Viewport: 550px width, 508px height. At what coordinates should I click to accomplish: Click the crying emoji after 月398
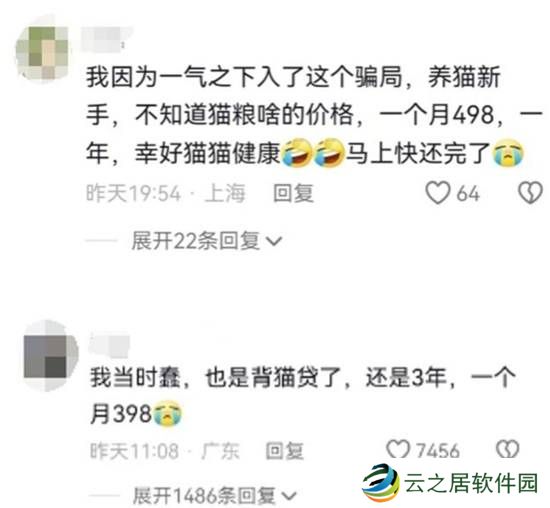[x=167, y=414]
